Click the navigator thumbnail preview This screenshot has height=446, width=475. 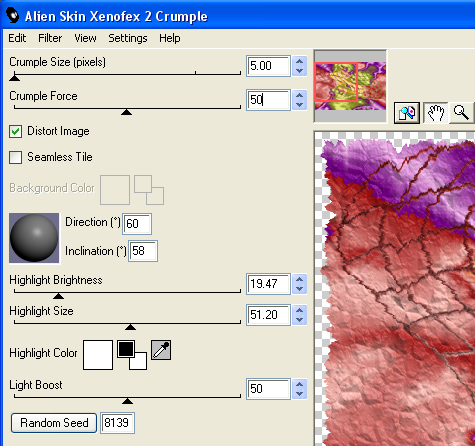pyautogui.click(x=350, y=86)
